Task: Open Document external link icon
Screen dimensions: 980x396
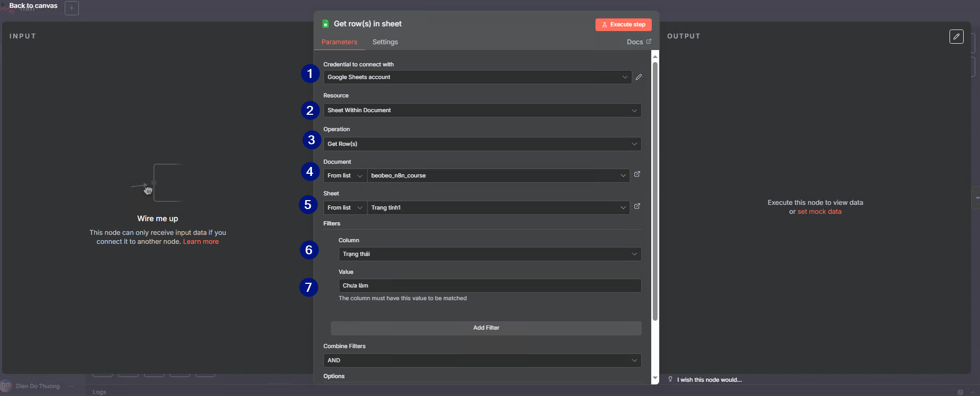Action: pyautogui.click(x=637, y=174)
